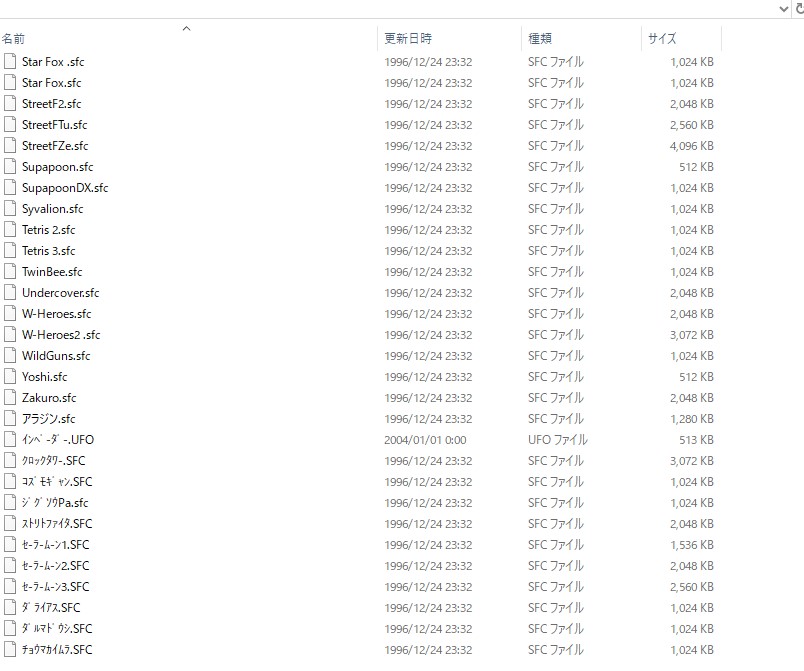Select the file name ジグソウPa.sfc

55,503
